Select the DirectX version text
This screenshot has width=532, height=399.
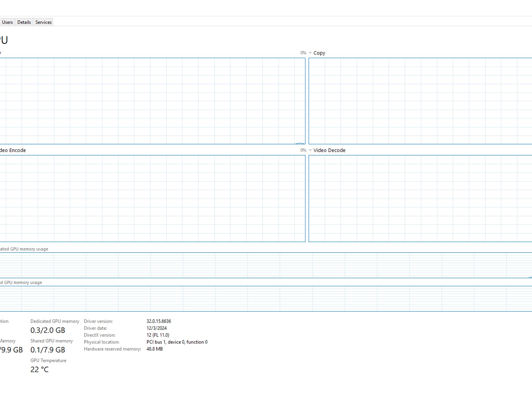[x=158, y=335]
